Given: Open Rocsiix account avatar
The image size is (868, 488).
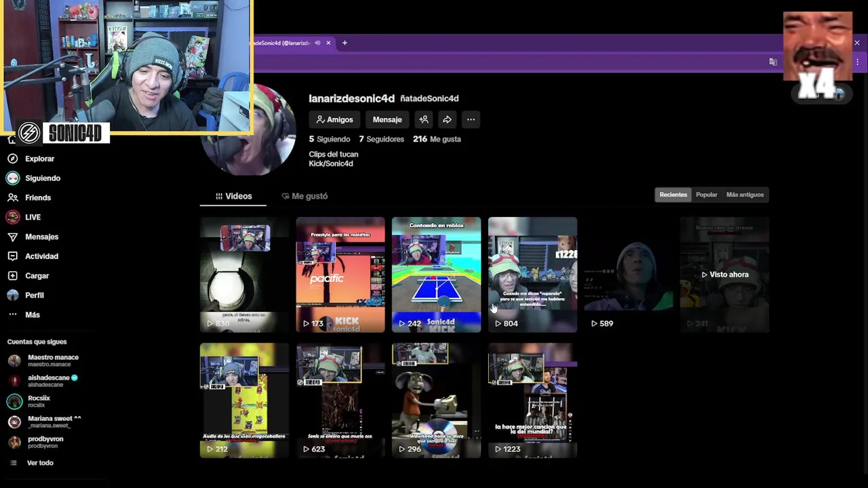Looking at the screenshot, I should [14, 401].
